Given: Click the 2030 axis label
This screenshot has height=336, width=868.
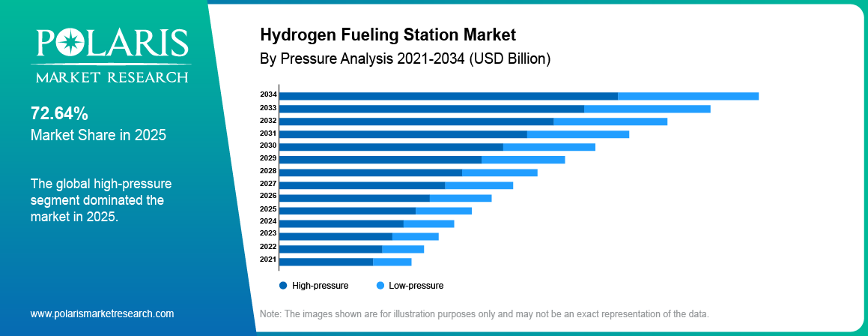Looking at the screenshot, I should (268, 145).
